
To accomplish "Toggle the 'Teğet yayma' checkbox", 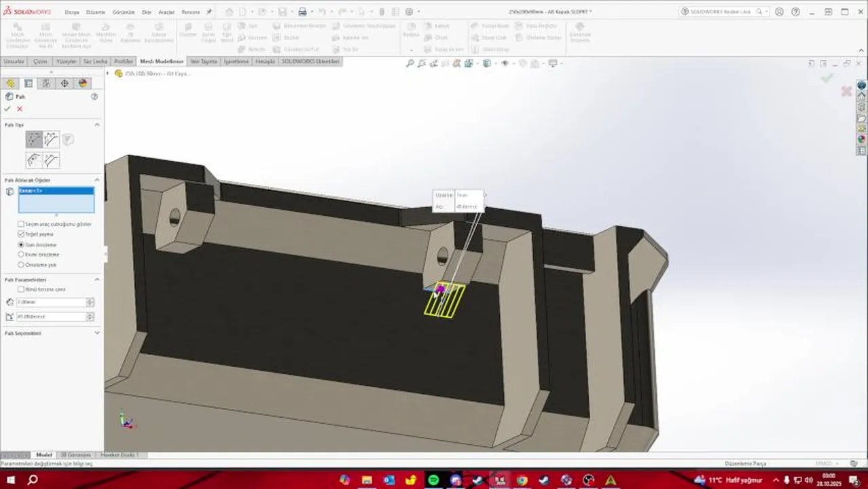I will pos(21,234).
